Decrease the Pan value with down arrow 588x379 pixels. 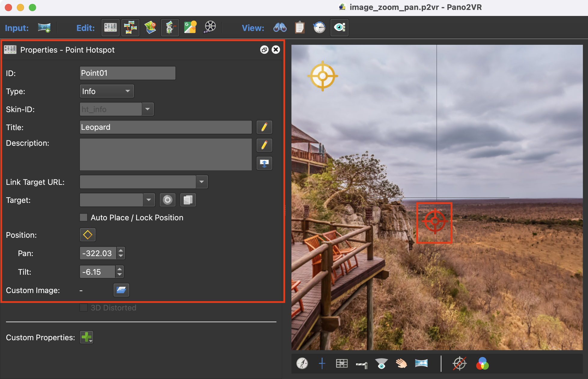coord(121,256)
